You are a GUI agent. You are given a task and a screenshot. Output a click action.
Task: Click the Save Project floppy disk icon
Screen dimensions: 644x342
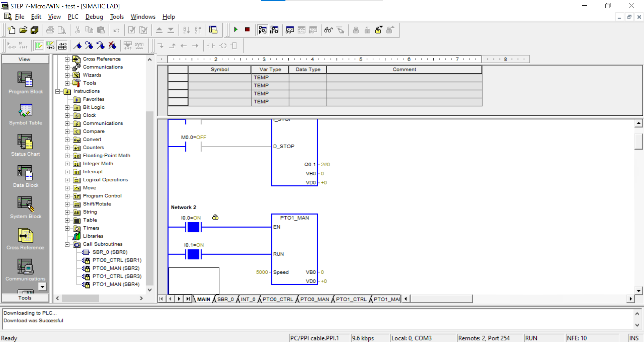[35, 30]
